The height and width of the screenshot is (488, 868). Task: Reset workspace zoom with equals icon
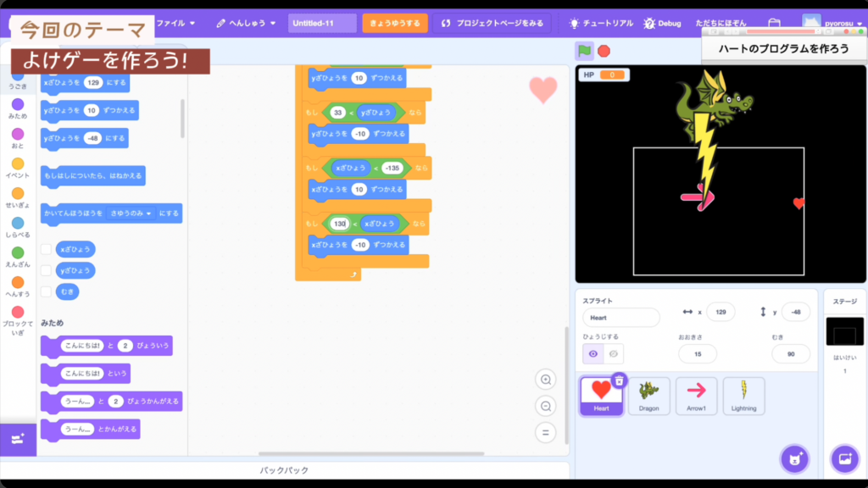(x=546, y=433)
